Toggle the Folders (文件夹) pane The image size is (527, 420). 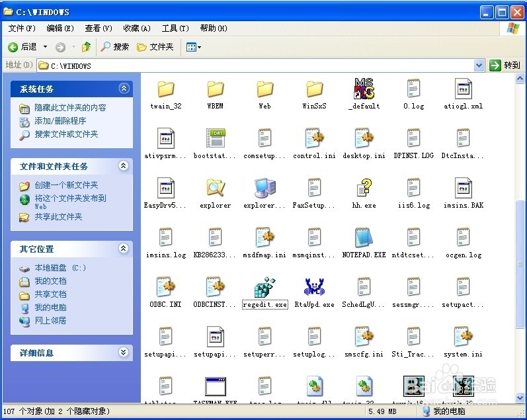(155, 47)
